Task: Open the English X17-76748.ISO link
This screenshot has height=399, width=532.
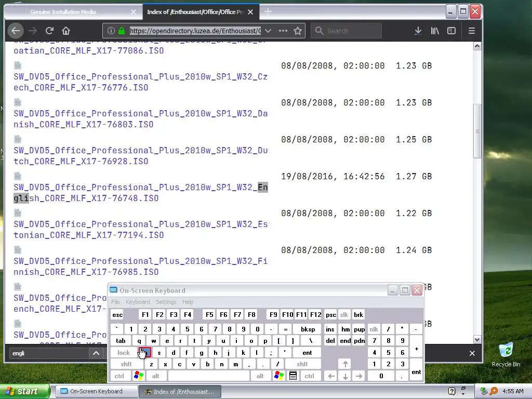Action: coord(140,192)
